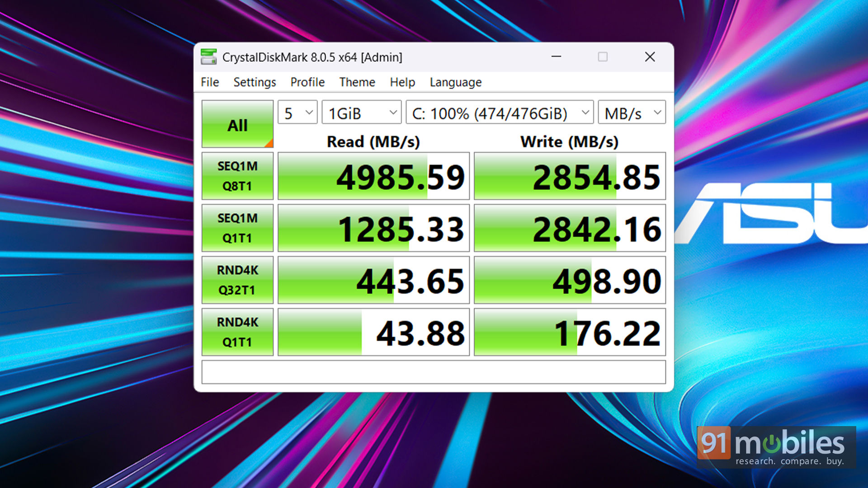The image size is (868, 488).
Task: Open the unit dropdown showing MB/s
Action: pos(632,112)
